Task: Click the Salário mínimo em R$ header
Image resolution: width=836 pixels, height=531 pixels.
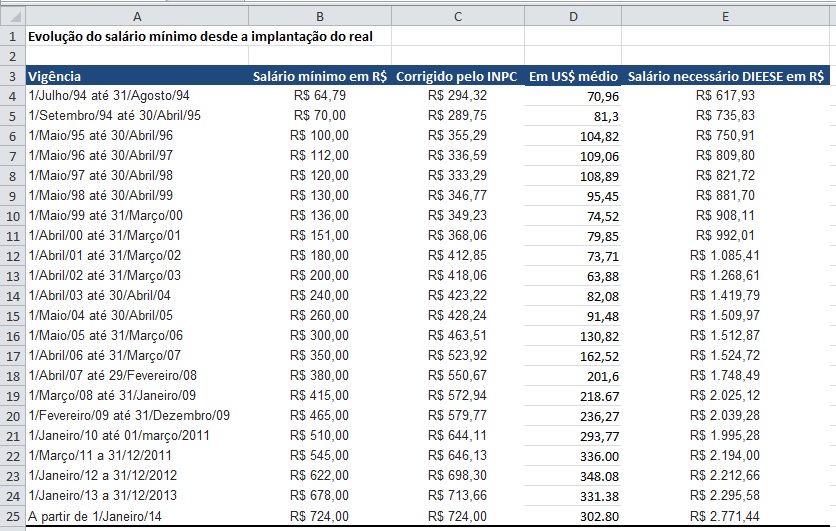Action: [x=320, y=76]
